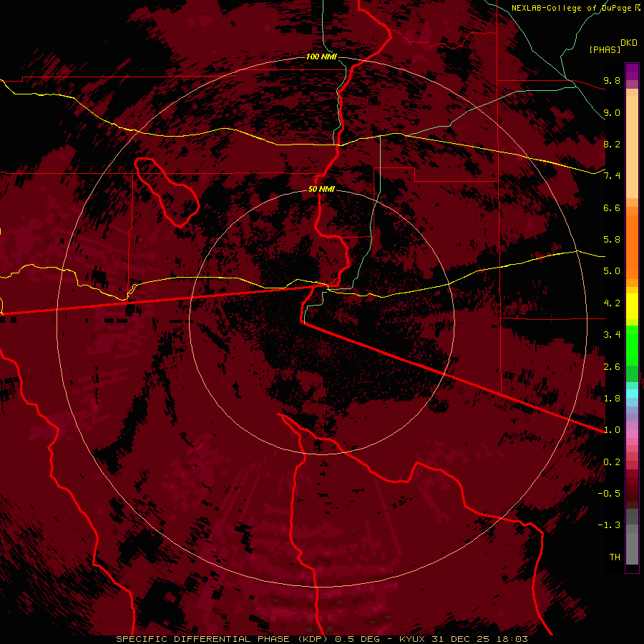The height and width of the screenshot is (644, 644).
Task: Pick the yellow color bar segment
Action: pos(632,306)
